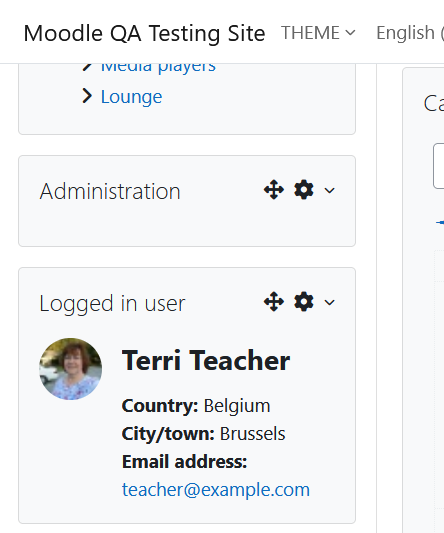The height and width of the screenshot is (533, 444).
Task: Click the move icon on Administration block
Action: pyautogui.click(x=274, y=190)
